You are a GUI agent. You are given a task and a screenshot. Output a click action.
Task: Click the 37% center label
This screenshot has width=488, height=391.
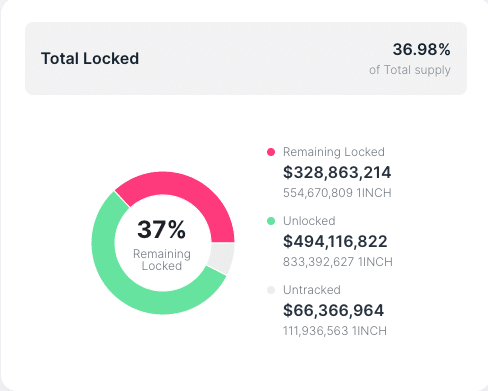point(162,230)
